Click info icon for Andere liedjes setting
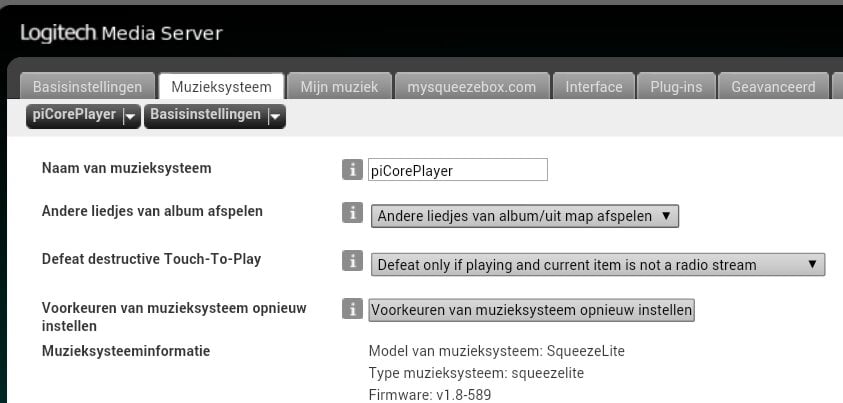843x403 pixels. click(351, 213)
